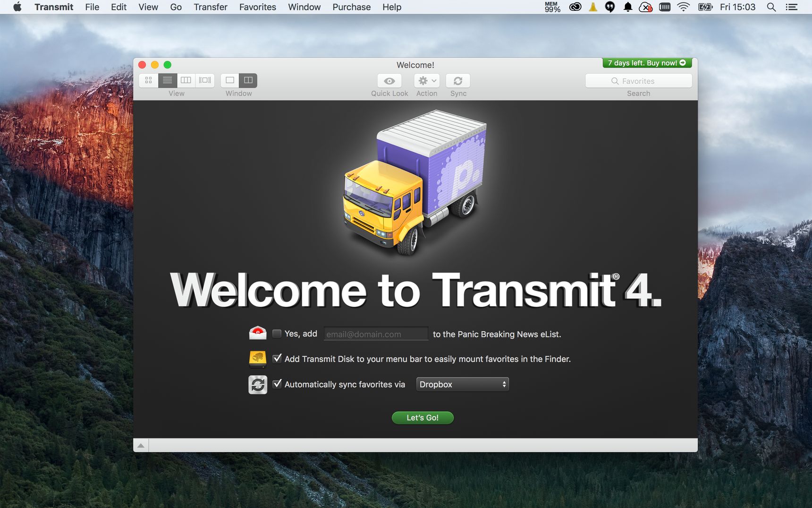Click the keyboard battery-style menu bar icon
This screenshot has width=812, height=508.
tap(665, 7)
